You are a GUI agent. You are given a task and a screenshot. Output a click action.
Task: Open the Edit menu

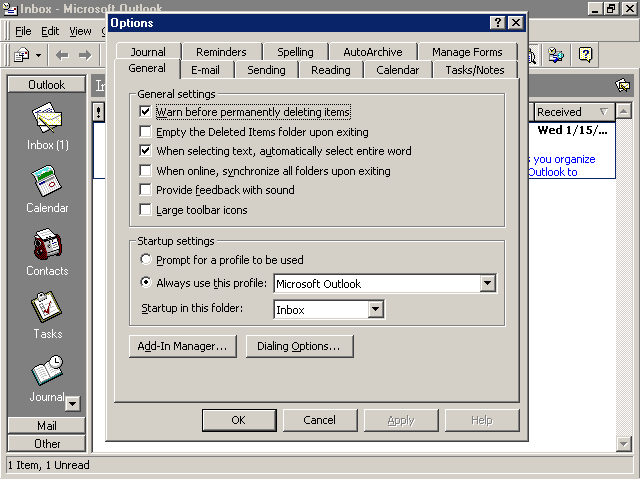click(x=50, y=31)
